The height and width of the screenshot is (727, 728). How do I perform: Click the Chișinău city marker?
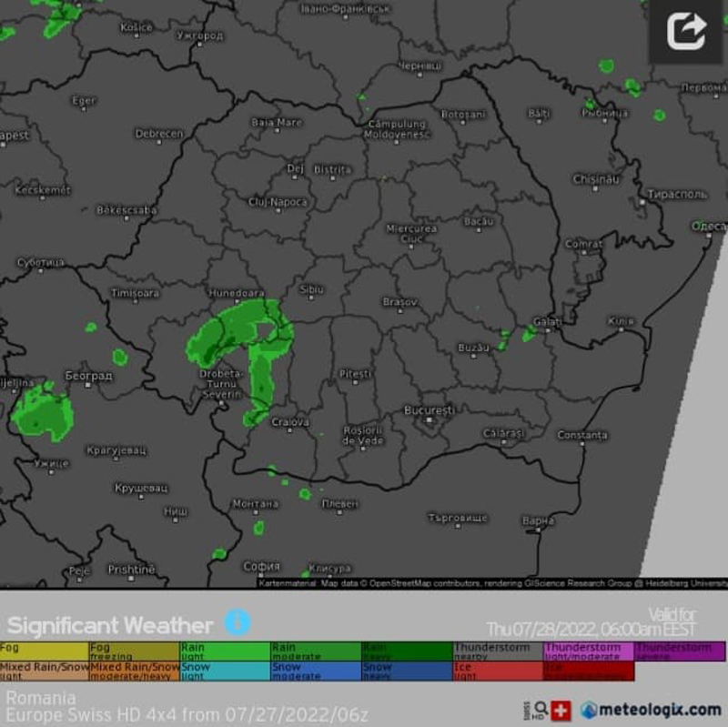pyautogui.click(x=595, y=188)
